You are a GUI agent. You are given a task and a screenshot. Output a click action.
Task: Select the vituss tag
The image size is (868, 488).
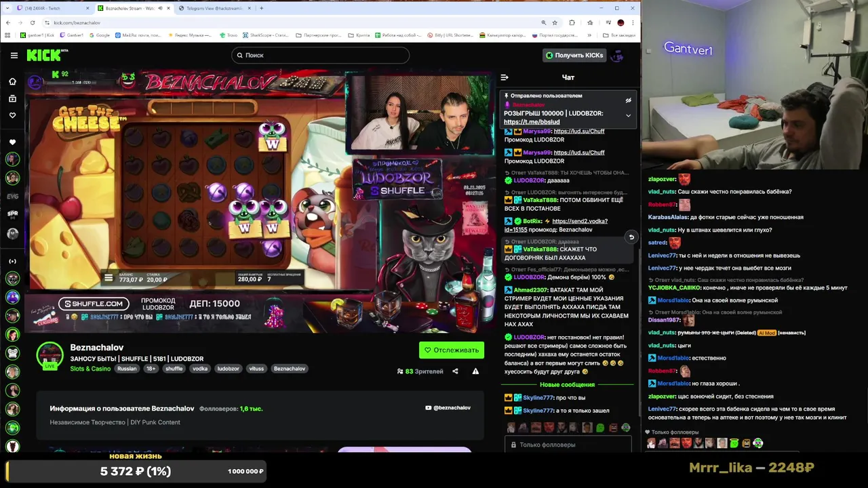point(256,369)
